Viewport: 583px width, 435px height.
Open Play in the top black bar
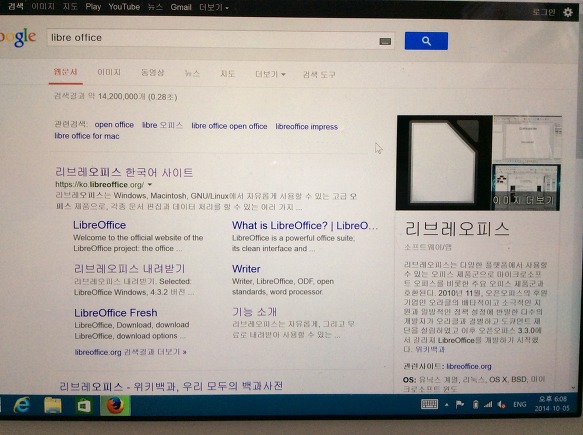click(x=93, y=7)
